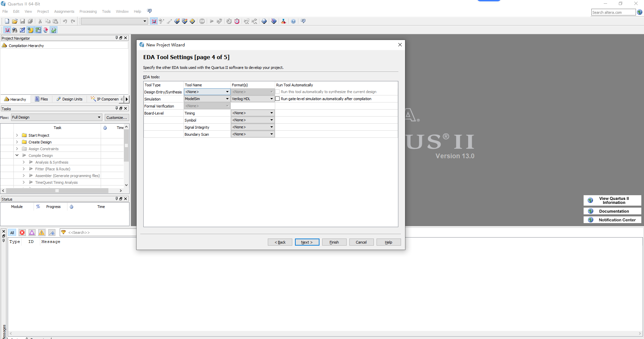Click the Tasks panel horizontal scrollbar thumb

tap(57, 190)
